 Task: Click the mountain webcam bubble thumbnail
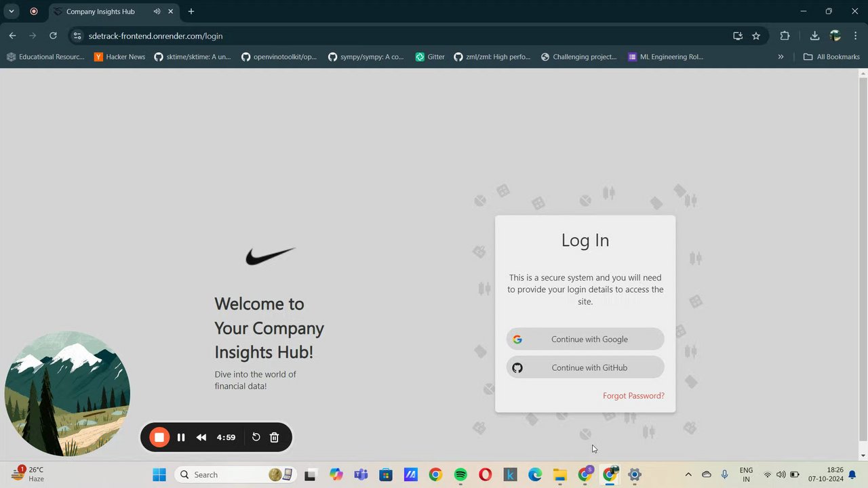(x=67, y=394)
